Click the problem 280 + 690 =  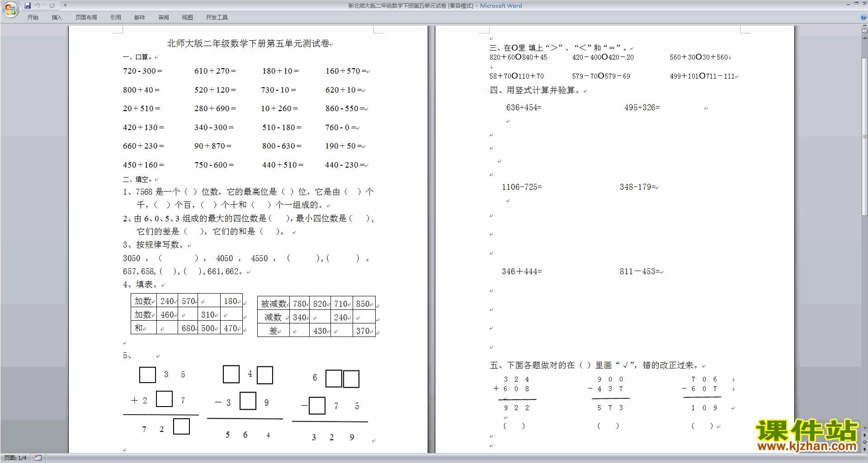click(215, 108)
